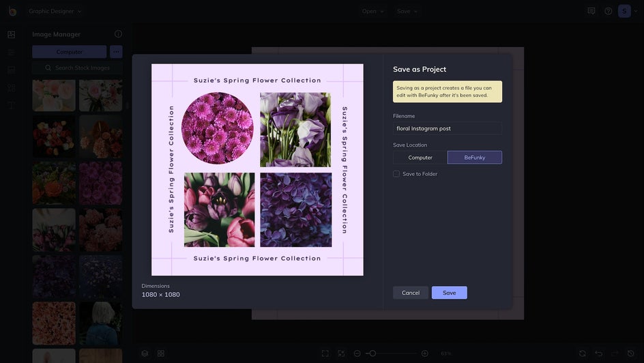Click the zoom out minus icon
Image resolution: width=644 pixels, height=363 pixels.
[357, 353]
